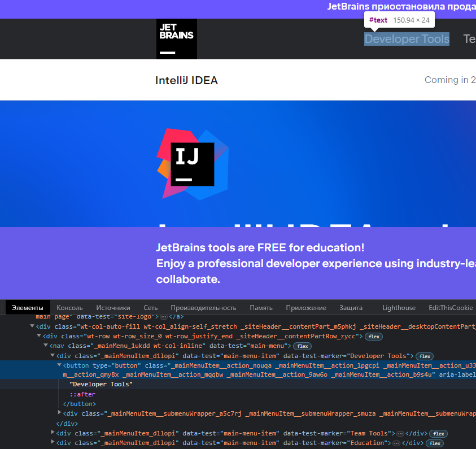Open the Память DevTools tab
The image size is (476, 449).
(x=261, y=308)
